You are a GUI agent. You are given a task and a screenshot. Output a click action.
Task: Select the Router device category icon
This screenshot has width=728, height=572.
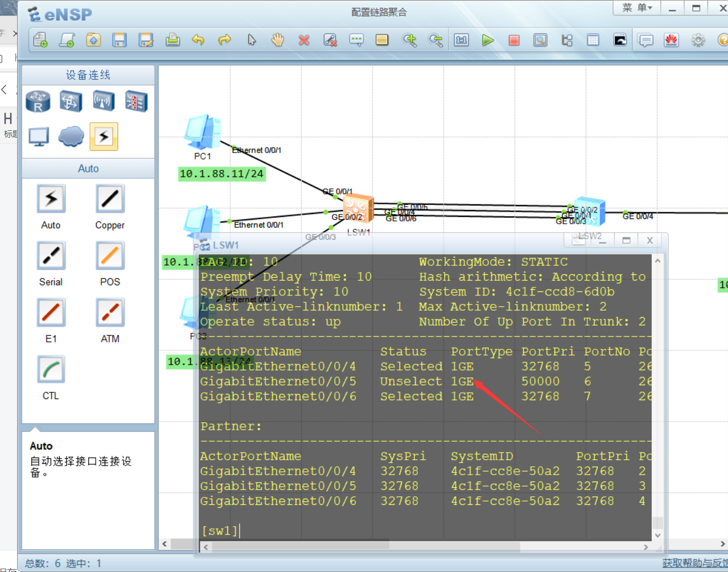tap(38, 101)
